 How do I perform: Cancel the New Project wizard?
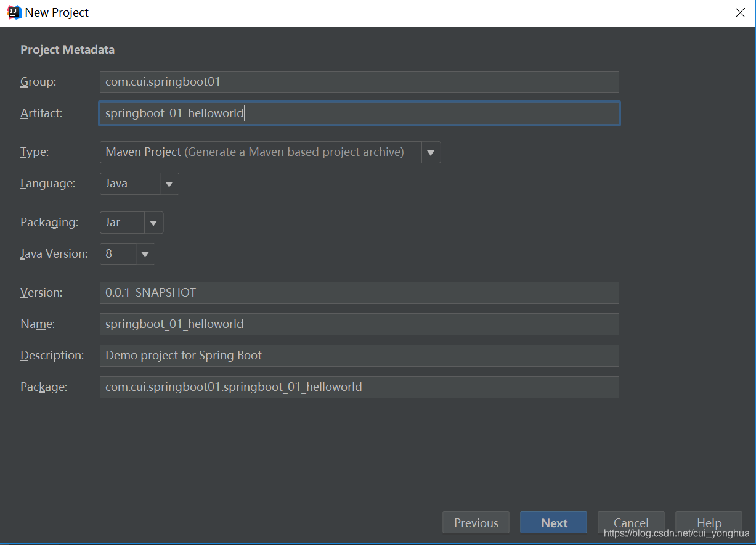(631, 522)
